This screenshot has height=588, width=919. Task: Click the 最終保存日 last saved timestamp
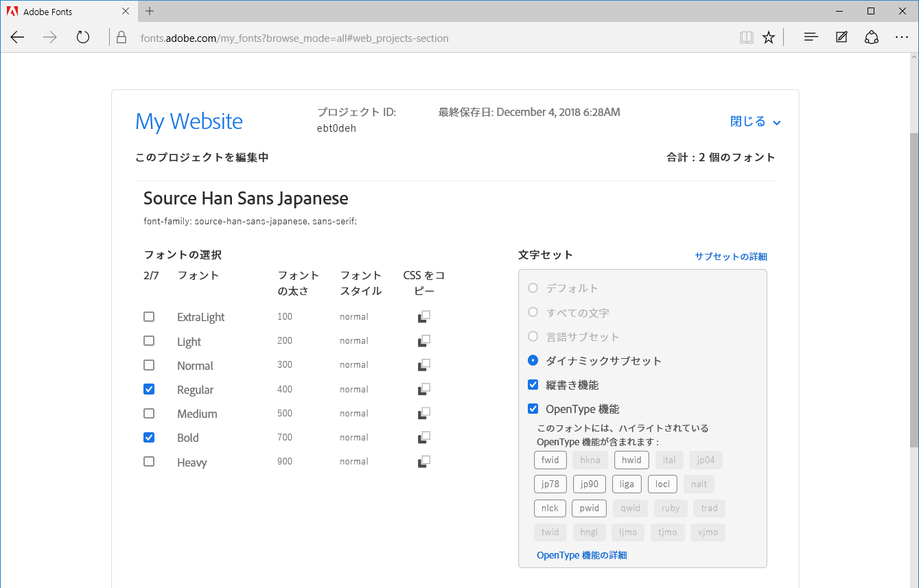click(x=529, y=112)
